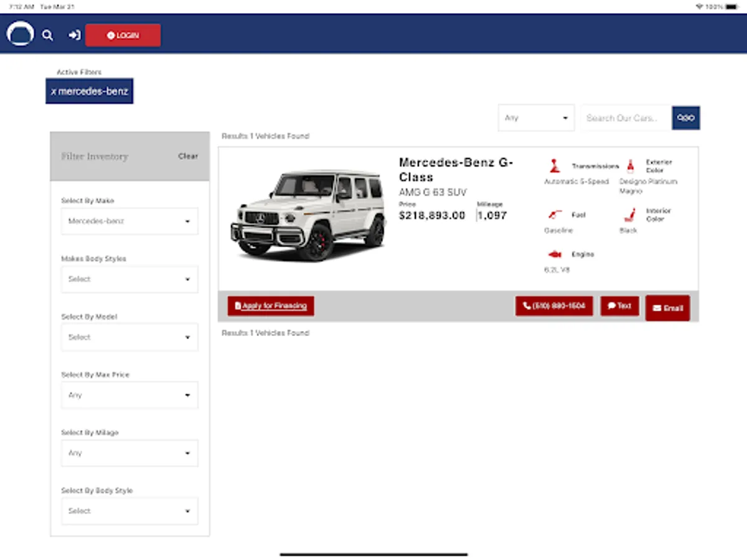The width and height of the screenshot is (747, 560).
Task: Click Apply for Financing button
Action: (x=271, y=306)
